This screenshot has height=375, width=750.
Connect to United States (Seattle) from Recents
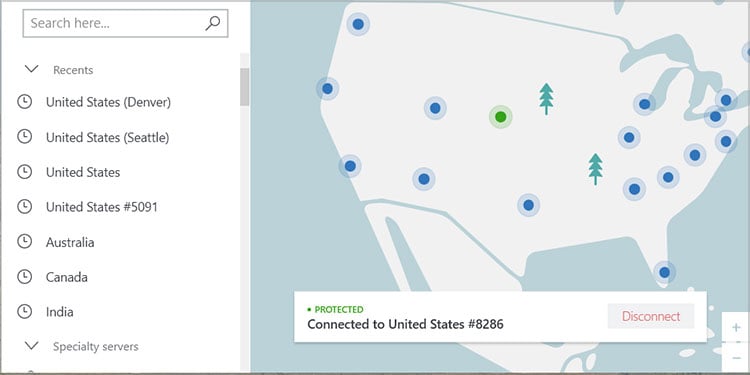[x=108, y=137]
